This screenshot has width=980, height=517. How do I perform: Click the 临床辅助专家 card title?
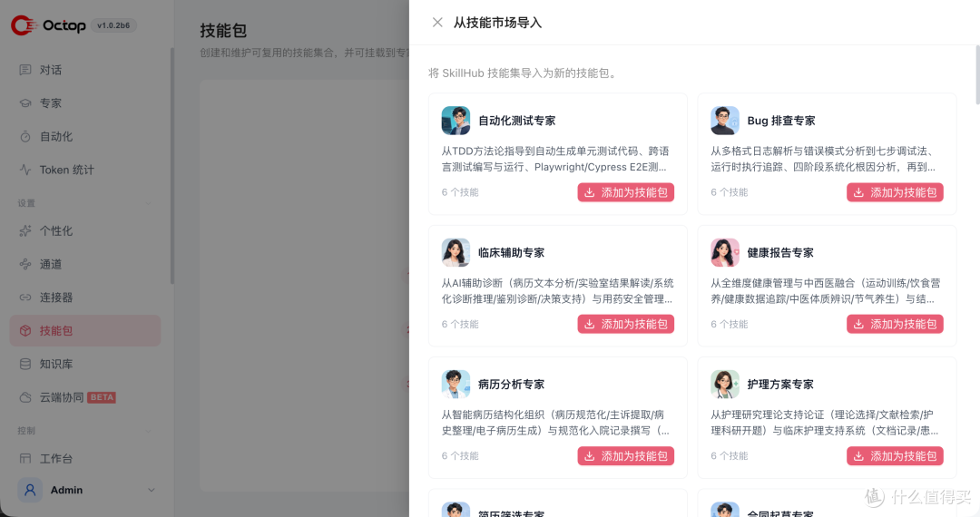click(511, 252)
